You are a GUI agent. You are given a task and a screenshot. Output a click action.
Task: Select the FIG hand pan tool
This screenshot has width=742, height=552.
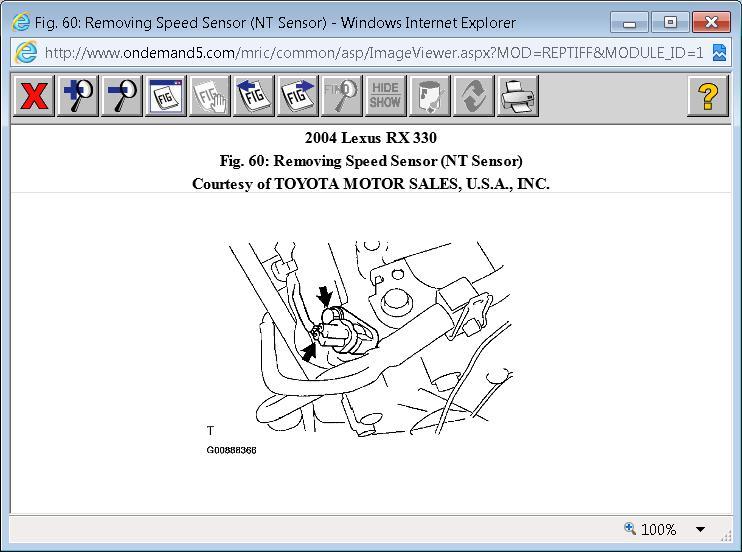(x=210, y=96)
